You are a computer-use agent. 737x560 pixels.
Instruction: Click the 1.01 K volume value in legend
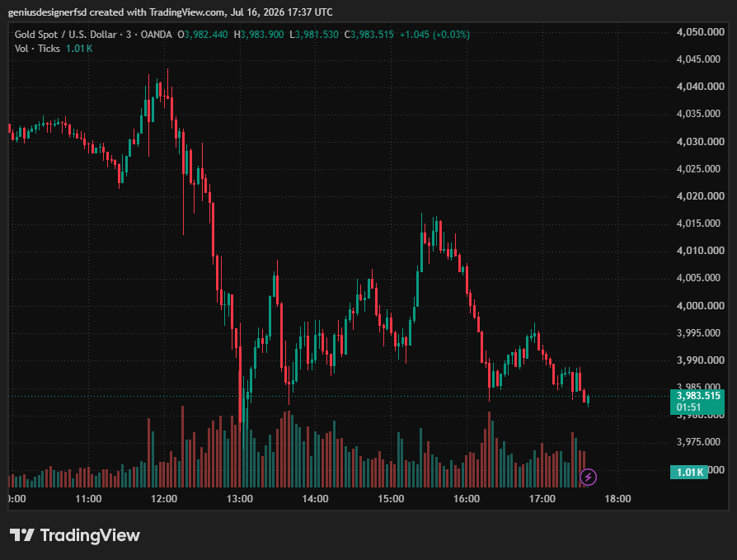[79, 49]
